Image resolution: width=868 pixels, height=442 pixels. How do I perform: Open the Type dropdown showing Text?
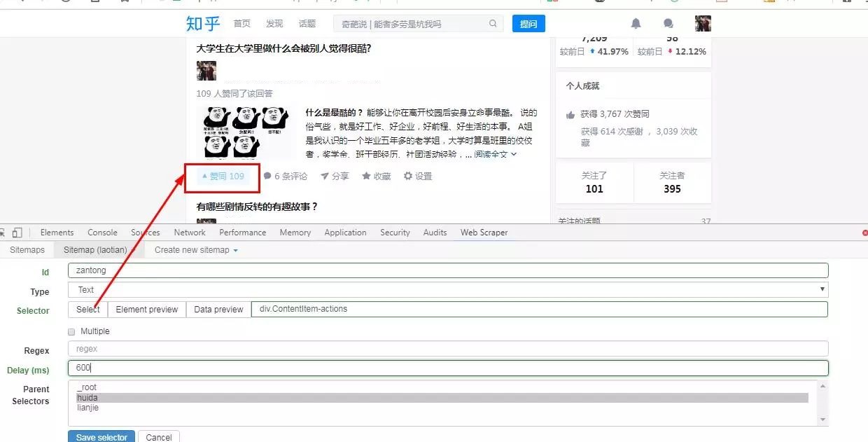(448, 289)
